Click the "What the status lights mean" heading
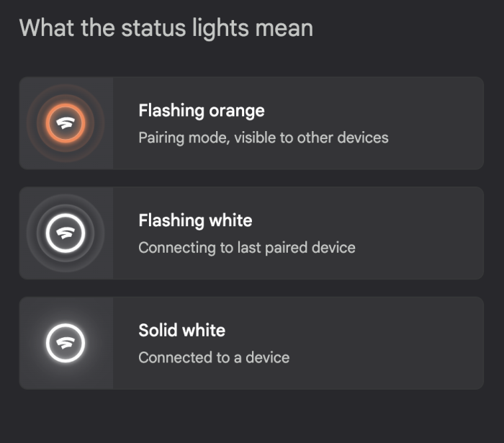504x443 pixels. 166,28
